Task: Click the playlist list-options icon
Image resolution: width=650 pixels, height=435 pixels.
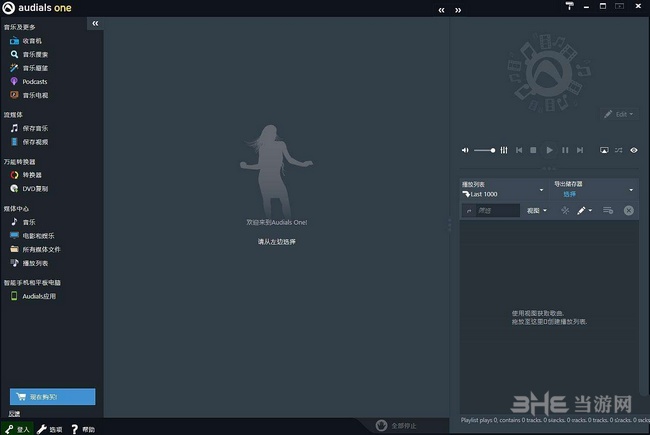Action: (608, 211)
